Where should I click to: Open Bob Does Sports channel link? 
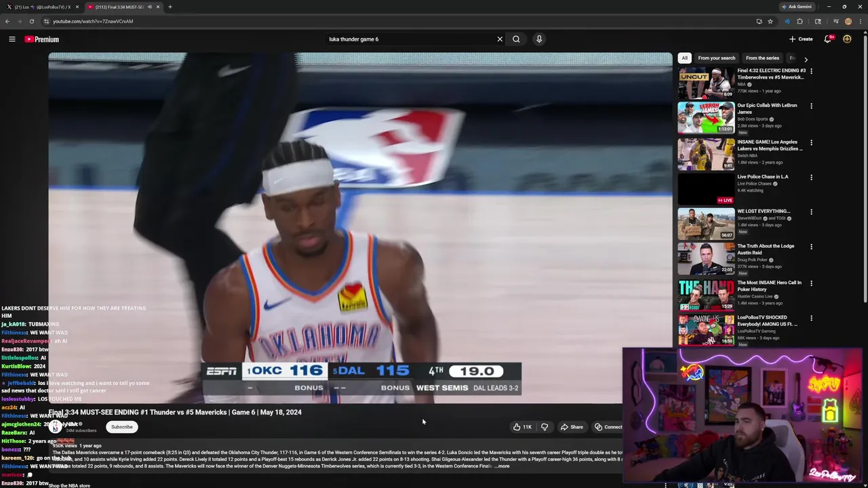click(x=753, y=119)
